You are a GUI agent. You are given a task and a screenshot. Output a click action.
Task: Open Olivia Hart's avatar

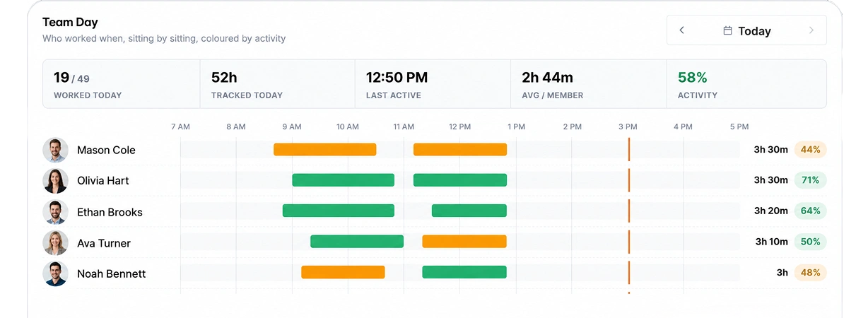55,181
